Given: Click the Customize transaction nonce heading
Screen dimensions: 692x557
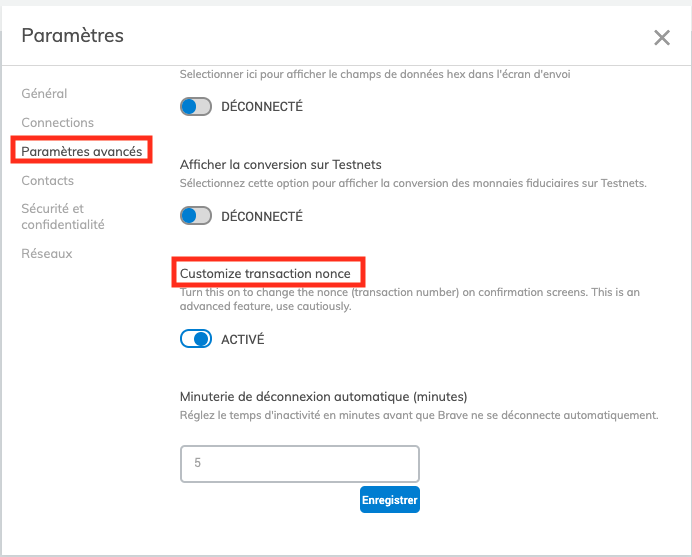Looking at the screenshot, I should (x=265, y=274).
